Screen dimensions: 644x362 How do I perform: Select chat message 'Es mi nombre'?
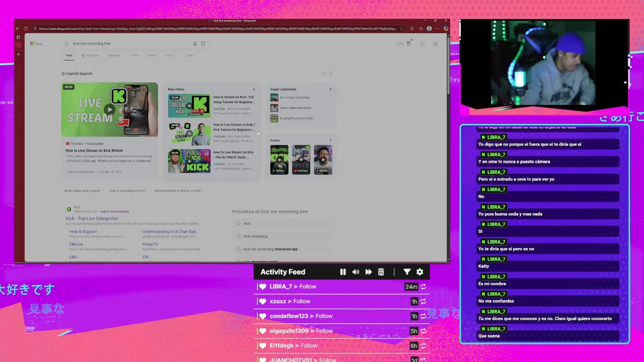[492, 284]
